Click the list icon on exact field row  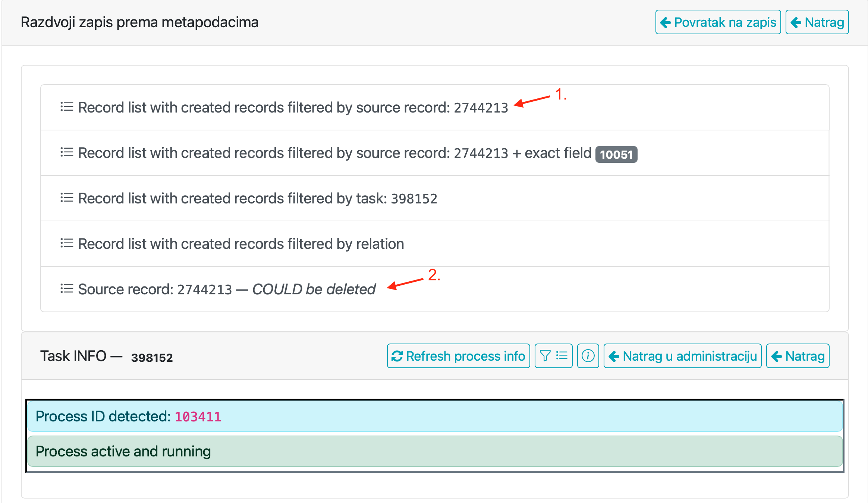67,152
